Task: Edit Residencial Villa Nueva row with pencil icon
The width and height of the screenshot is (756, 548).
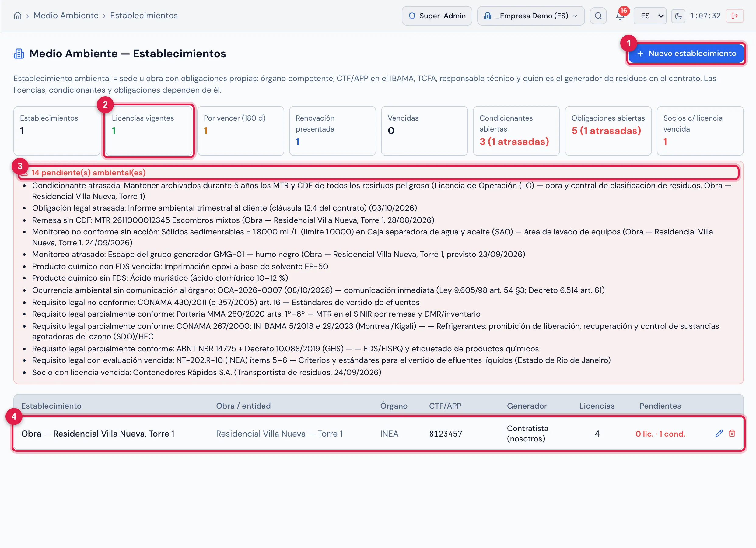Action: (x=719, y=433)
